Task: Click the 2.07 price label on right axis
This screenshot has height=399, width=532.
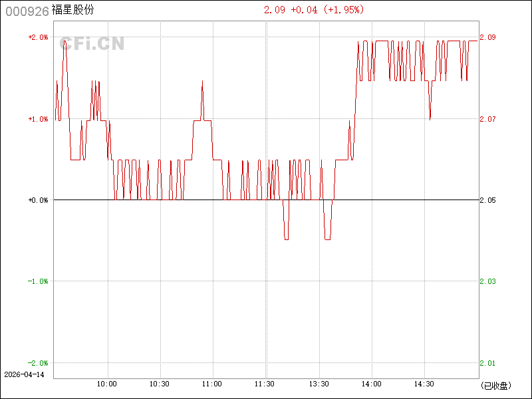Action: (x=488, y=119)
